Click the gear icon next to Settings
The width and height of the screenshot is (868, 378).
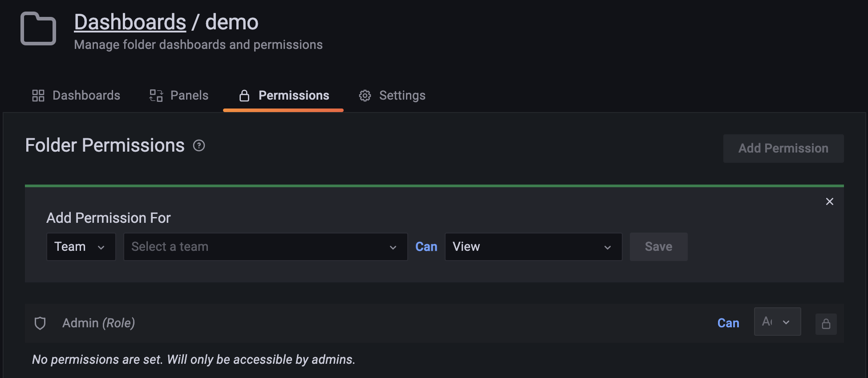point(365,95)
